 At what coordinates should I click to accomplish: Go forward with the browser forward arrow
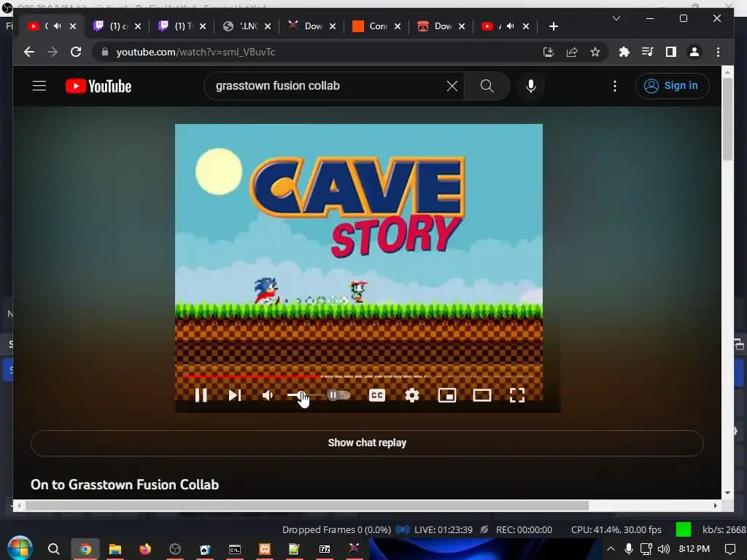[53, 52]
